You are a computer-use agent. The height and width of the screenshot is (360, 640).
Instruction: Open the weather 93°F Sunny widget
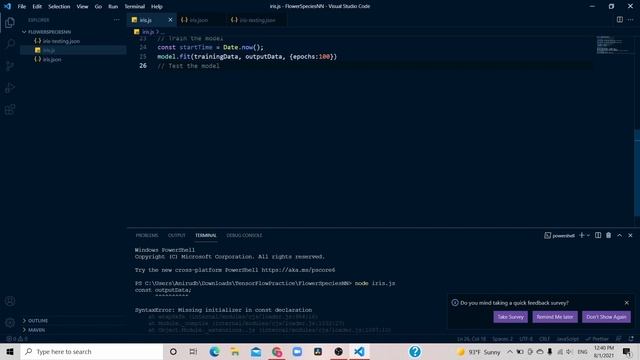pyautogui.click(x=479, y=351)
